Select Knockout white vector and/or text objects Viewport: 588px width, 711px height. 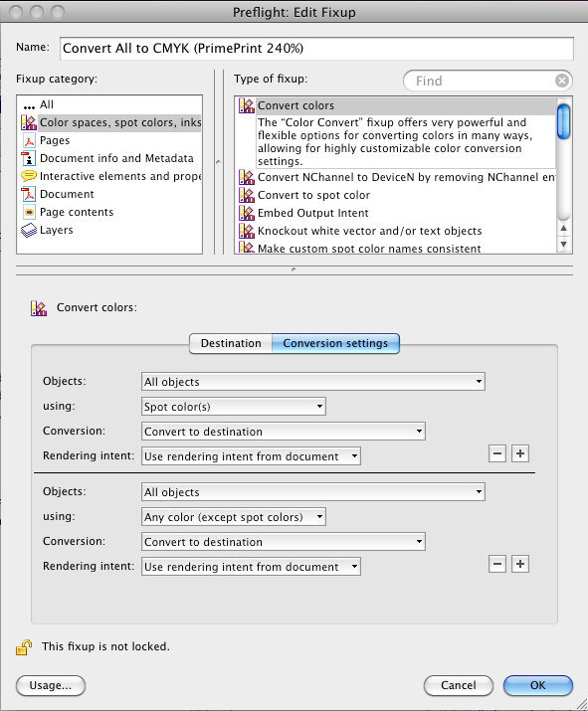(x=397, y=232)
